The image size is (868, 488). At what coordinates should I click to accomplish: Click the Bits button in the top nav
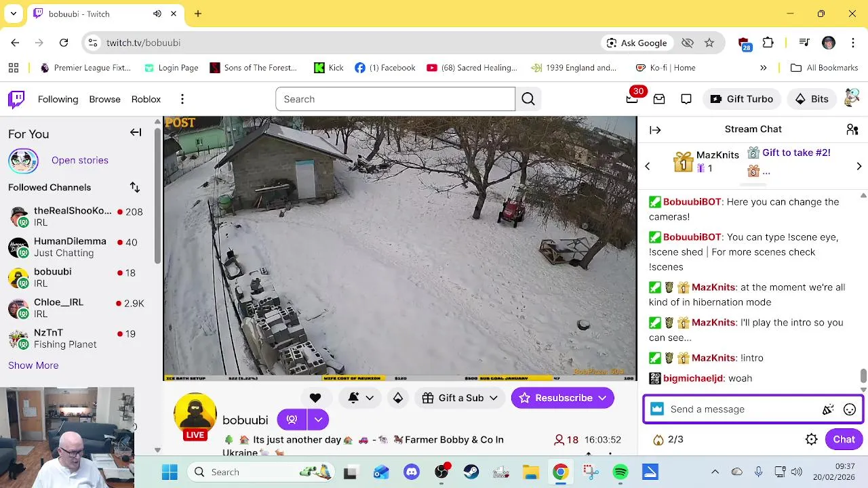click(812, 99)
